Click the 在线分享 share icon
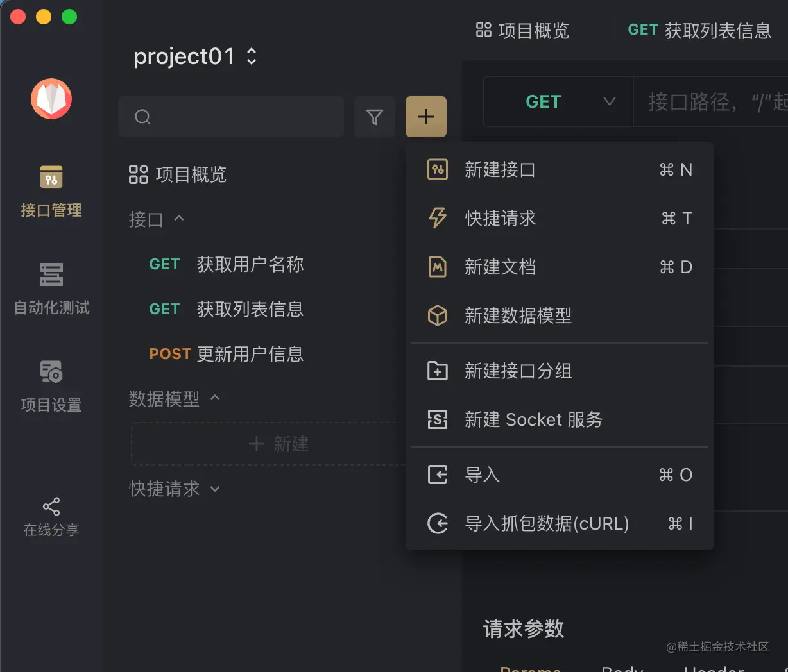788x672 pixels. 51,507
